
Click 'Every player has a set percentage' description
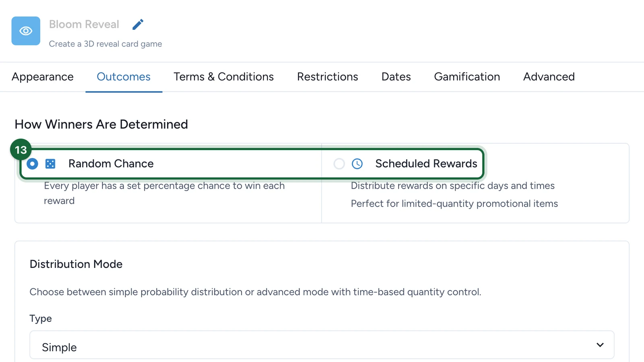pyautogui.click(x=164, y=193)
